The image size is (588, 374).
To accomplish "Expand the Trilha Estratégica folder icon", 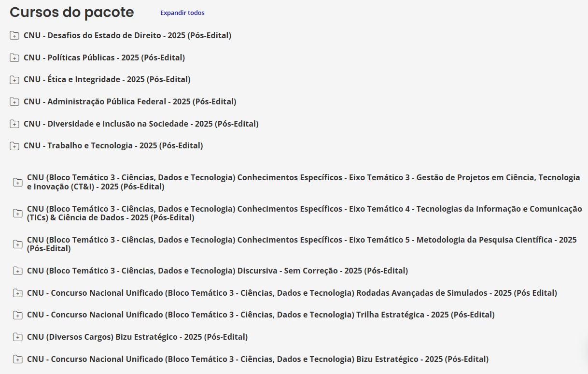I will coord(18,315).
